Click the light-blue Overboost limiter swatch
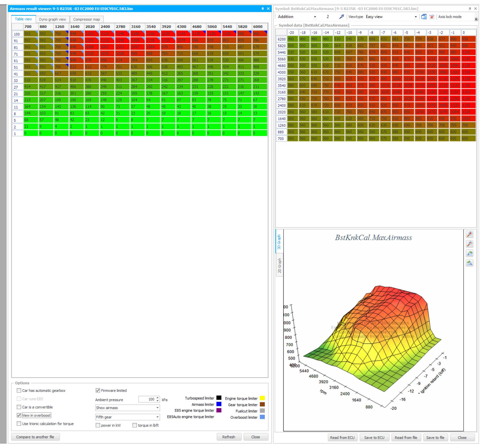The image size is (481, 448). point(262,417)
